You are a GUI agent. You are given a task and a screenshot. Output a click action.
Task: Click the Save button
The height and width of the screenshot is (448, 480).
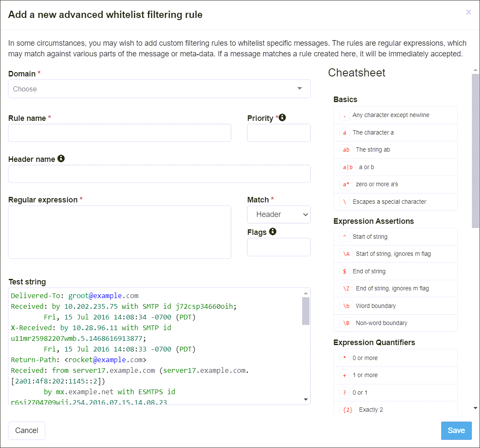[456, 430]
